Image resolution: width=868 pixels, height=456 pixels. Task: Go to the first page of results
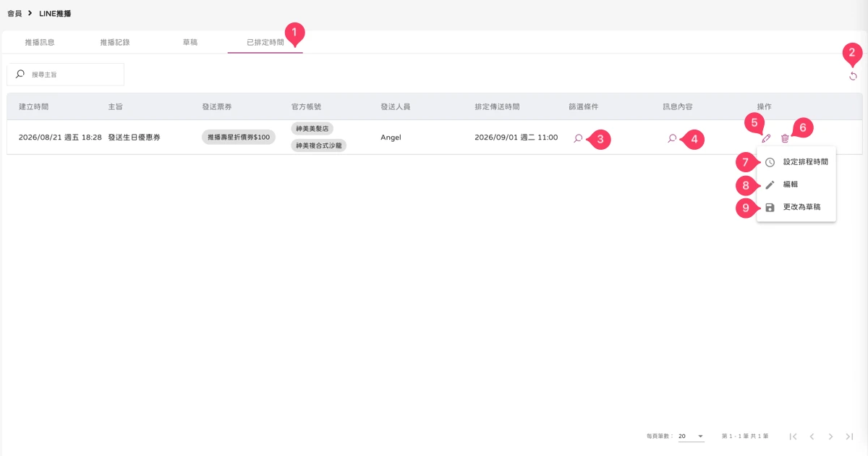click(x=793, y=436)
